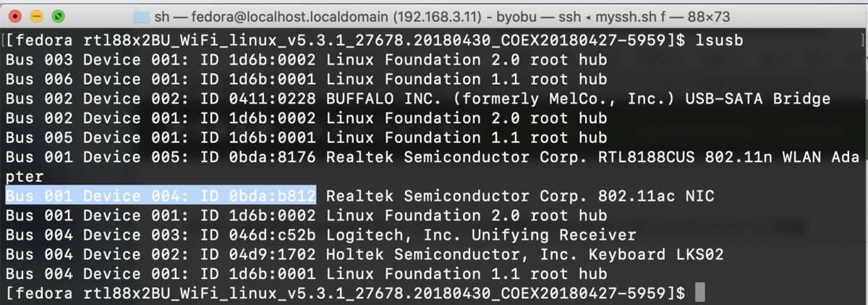Click the typed "lsusb" command
Viewport: 868px width, 305px height.
(x=723, y=39)
